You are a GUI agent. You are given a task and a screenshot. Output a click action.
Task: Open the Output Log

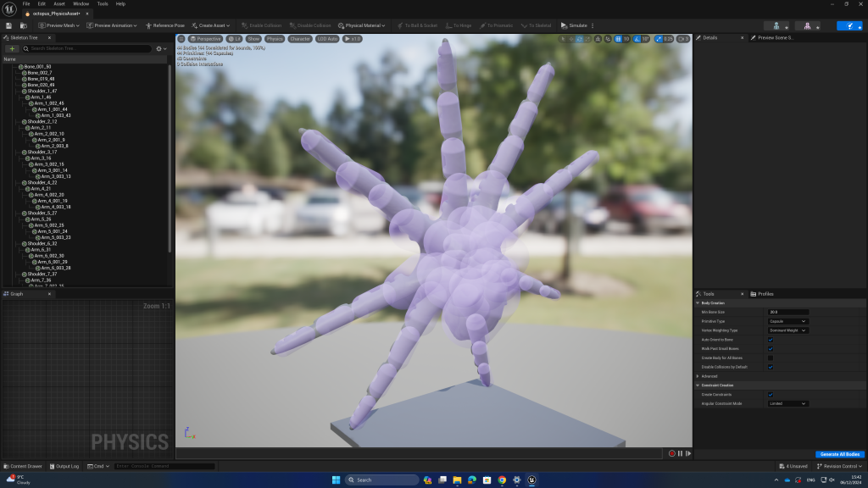tap(64, 467)
